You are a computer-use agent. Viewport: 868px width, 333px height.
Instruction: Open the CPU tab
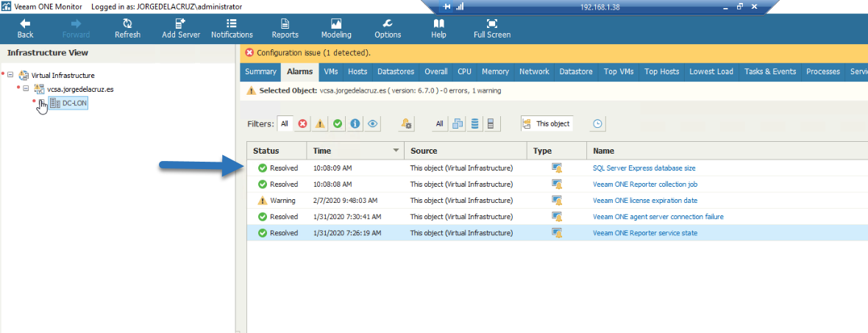464,72
